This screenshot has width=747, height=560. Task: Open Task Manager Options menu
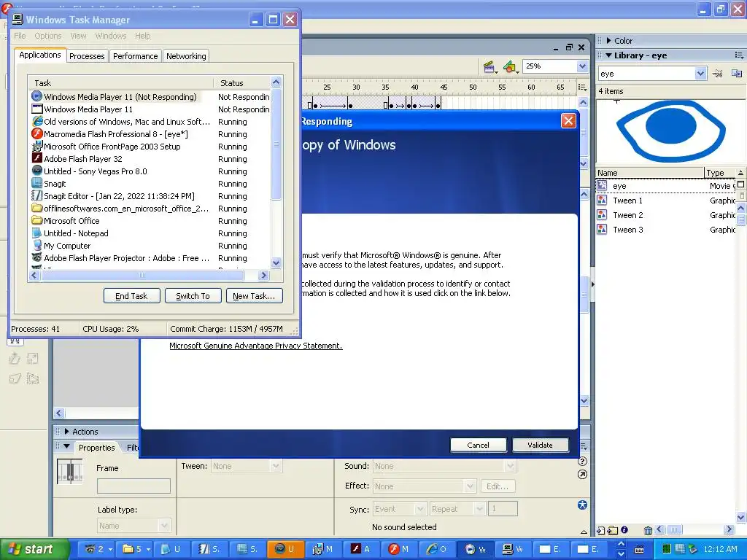point(47,36)
